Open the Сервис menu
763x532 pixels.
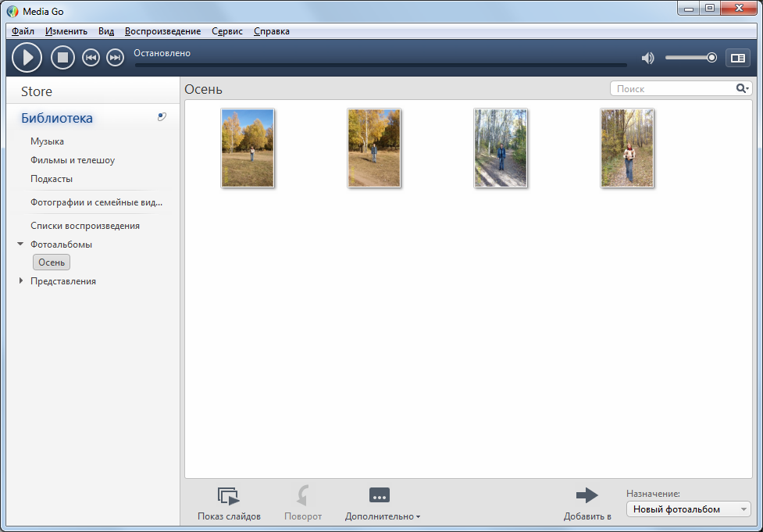[x=226, y=31]
